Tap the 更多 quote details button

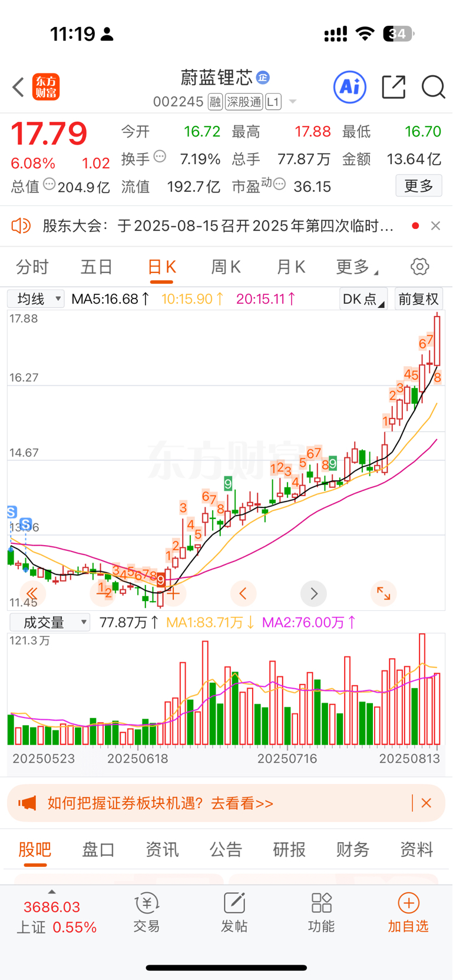[x=419, y=186]
